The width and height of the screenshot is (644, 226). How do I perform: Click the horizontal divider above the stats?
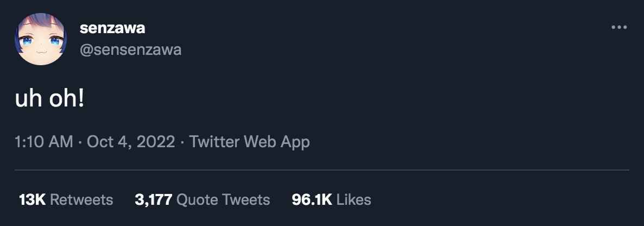pos(322,171)
